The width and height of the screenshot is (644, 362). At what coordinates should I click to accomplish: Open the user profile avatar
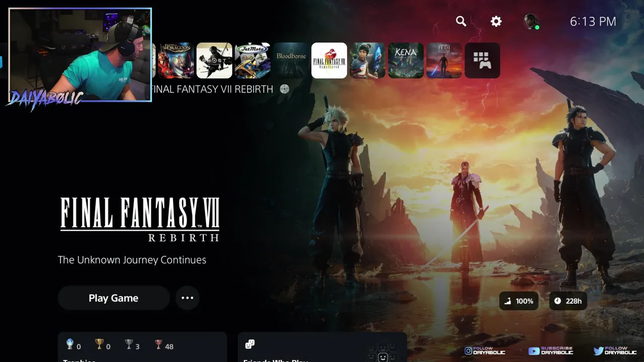[531, 21]
